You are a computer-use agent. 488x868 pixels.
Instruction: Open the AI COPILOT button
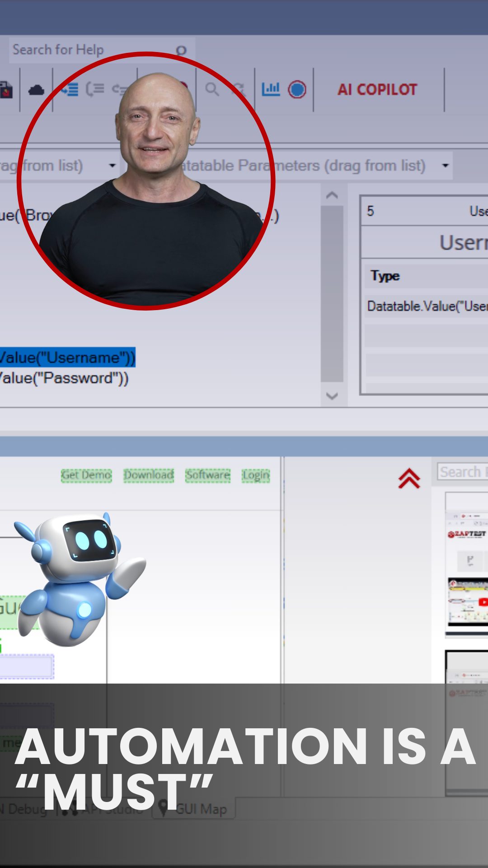[377, 90]
